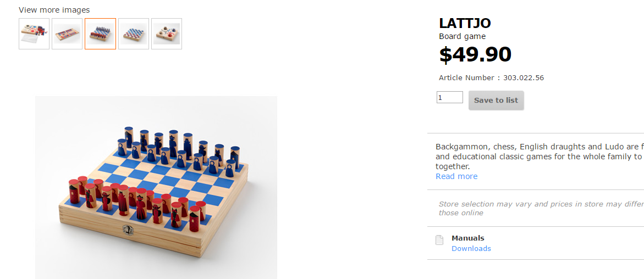This screenshot has height=279, width=644.
Task: Click the LATTJO product title
Action: (465, 24)
